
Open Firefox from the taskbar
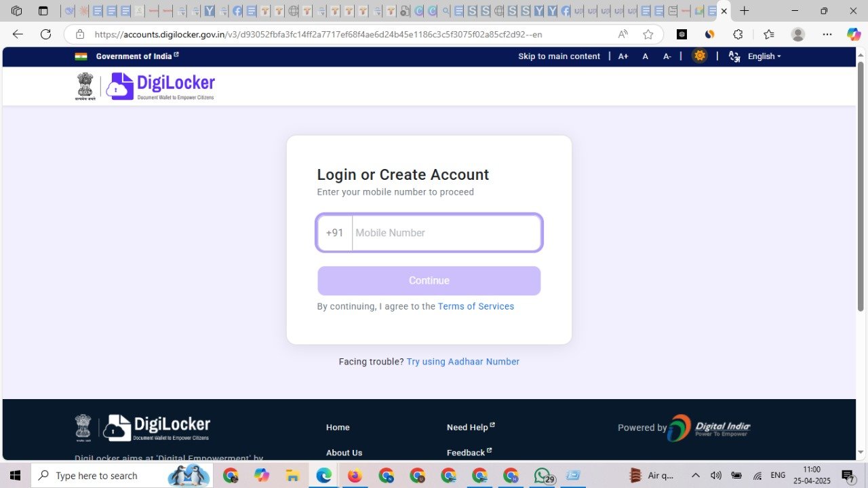pyautogui.click(x=355, y=476)
